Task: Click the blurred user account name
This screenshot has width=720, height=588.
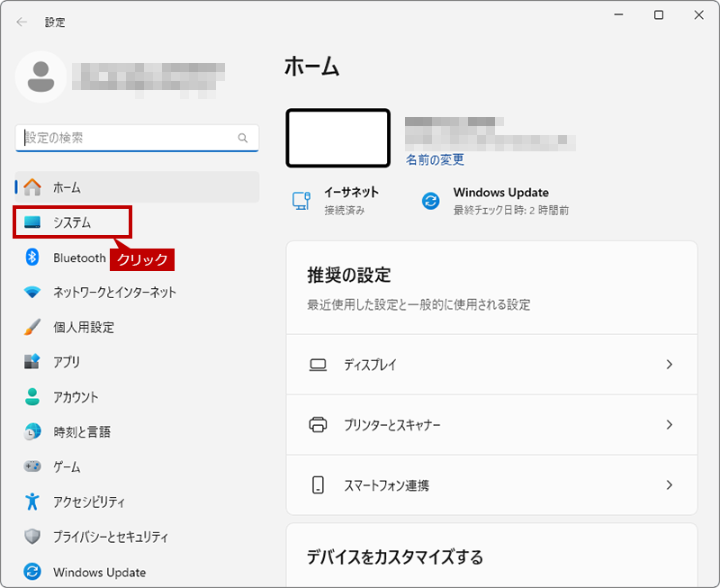Action: (148, 79)
